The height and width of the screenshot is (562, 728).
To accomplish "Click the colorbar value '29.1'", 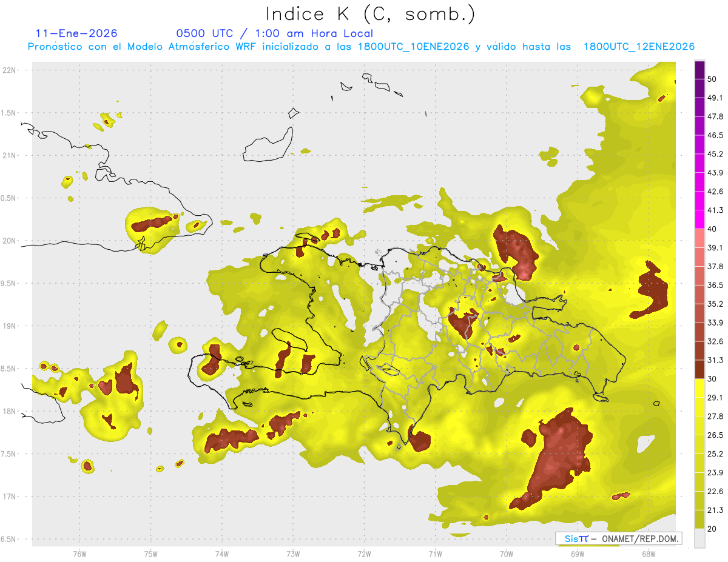I will point(715,398).
